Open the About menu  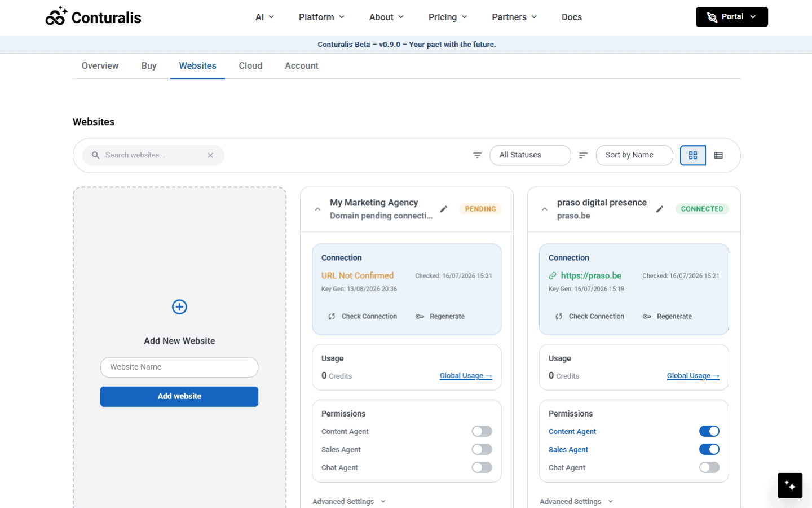point(386,17)
